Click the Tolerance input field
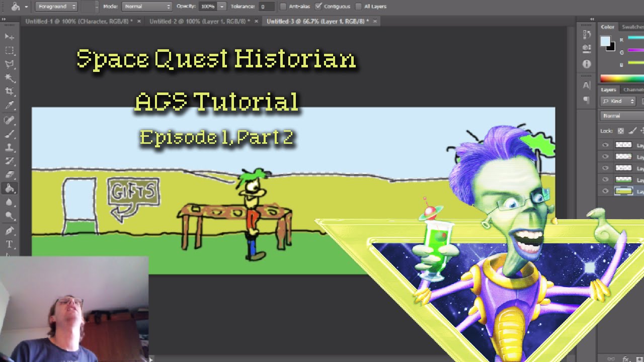644x362 pixels. point(266,7)
